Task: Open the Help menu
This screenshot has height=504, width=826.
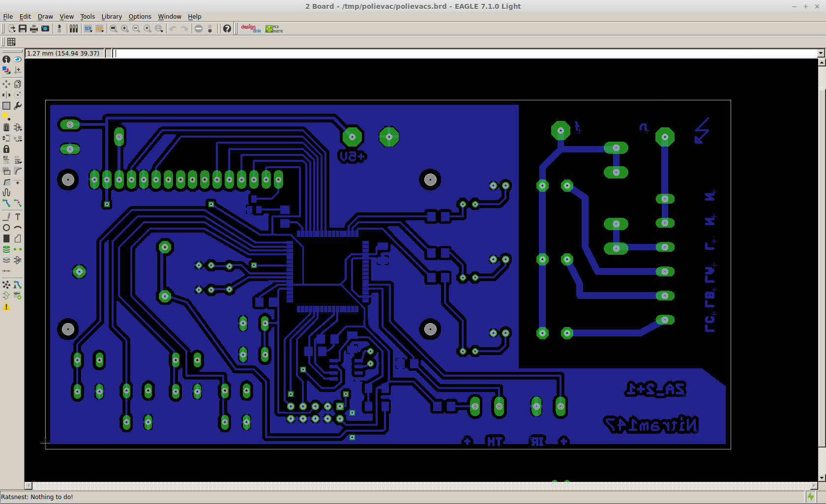Action: (194, 16)
